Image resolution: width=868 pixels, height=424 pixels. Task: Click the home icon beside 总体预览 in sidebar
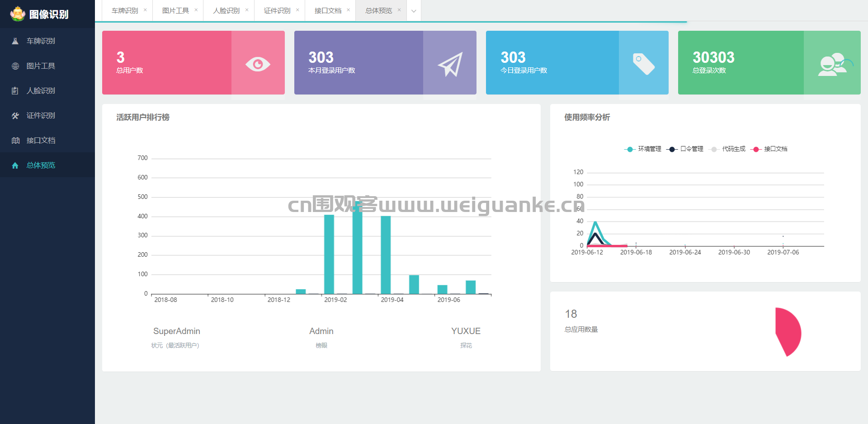point(15,165)
